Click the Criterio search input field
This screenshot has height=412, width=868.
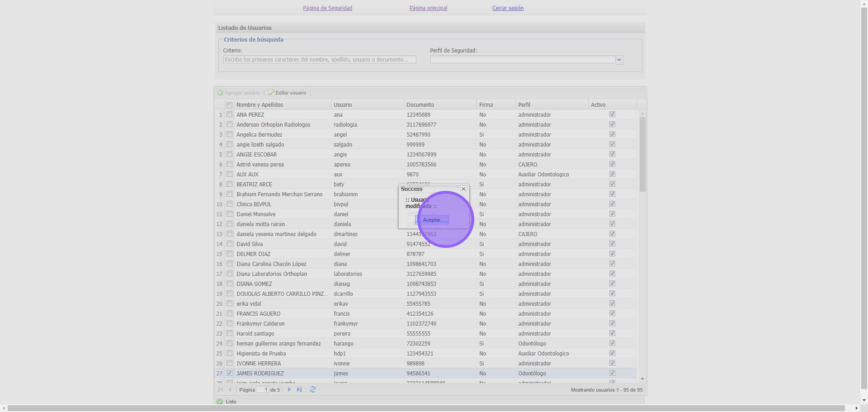click(x=319, y=60)
